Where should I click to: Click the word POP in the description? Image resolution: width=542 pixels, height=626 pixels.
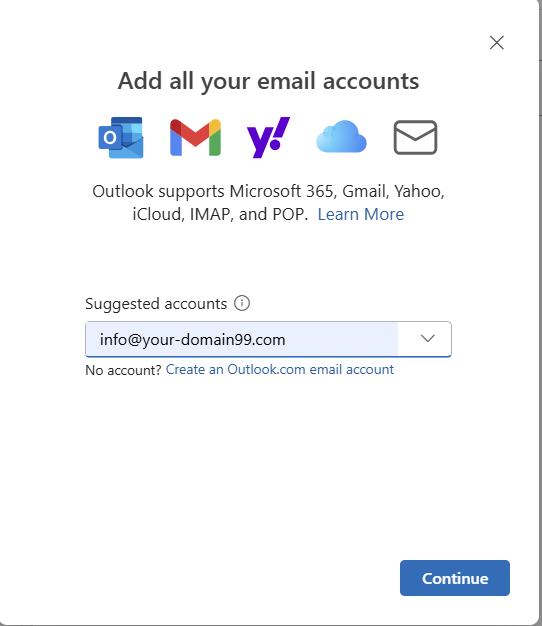tap(289, 214)
